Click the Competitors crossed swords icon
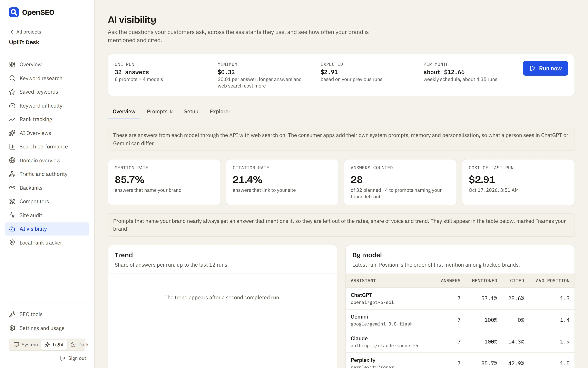 [12, 201]
